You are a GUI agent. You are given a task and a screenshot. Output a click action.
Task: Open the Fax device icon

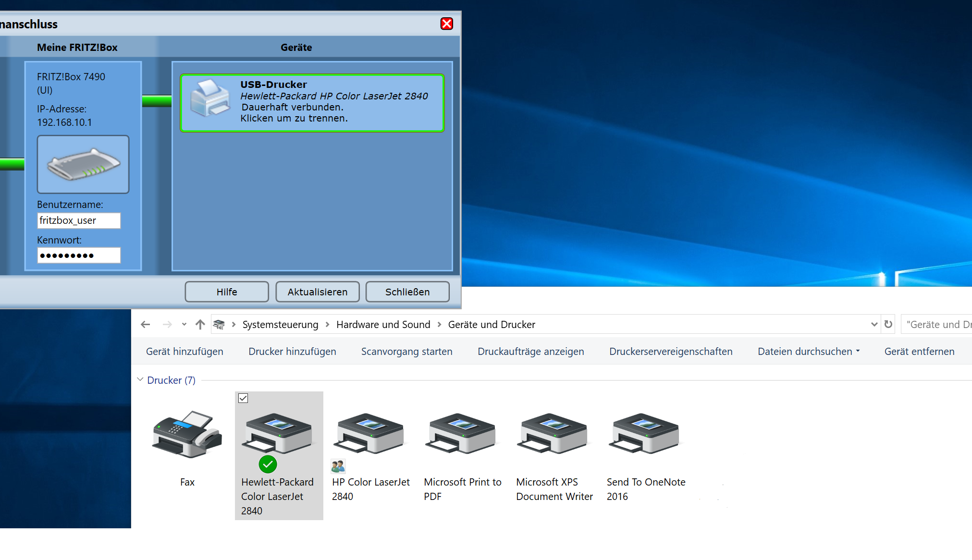187,435
